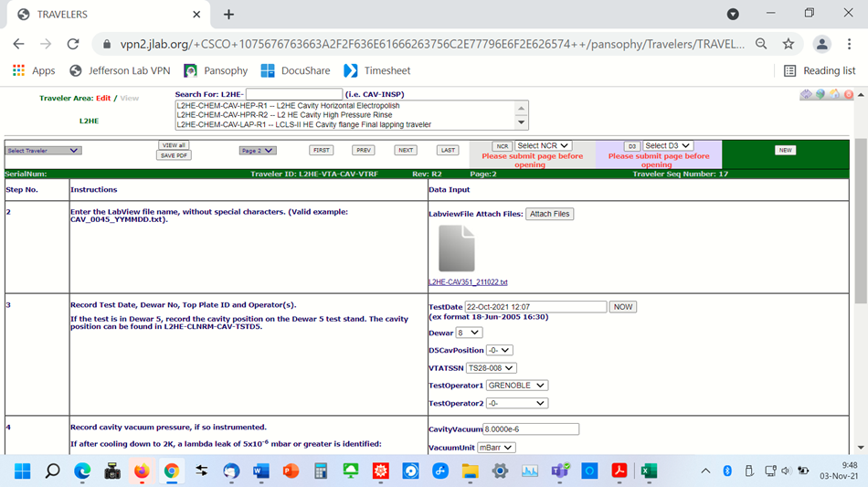Open new browser tab with plus icon
The height and width of the screenshot is (487, 868).
(x=228, y=15)
